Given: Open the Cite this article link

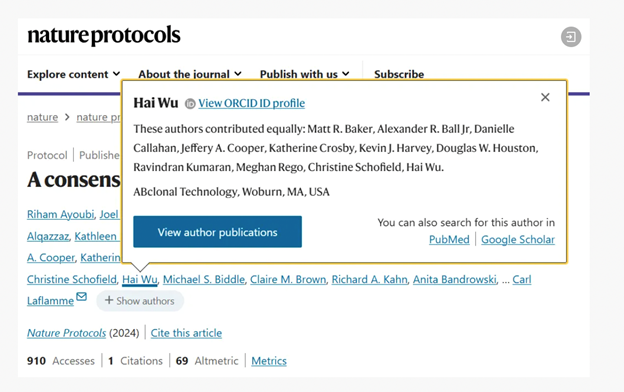Looking at the screenshot, I should pos(186,333).
